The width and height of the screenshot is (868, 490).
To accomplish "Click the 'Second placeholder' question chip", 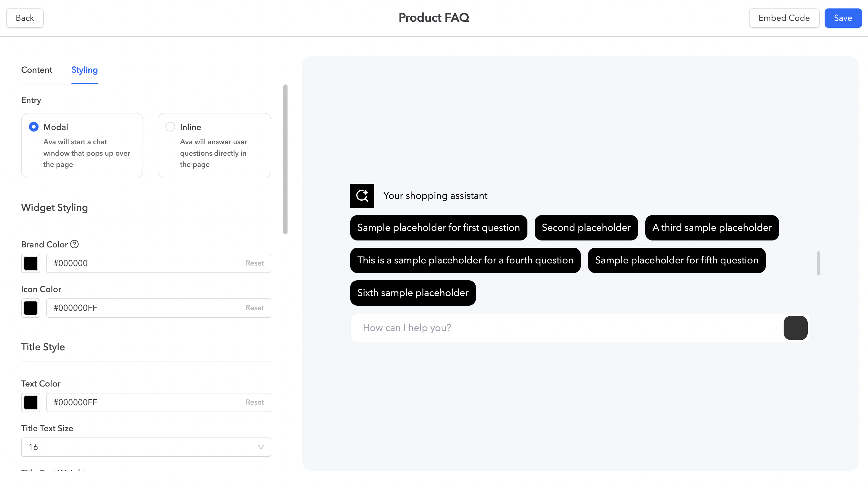I will [x=586, y=227].
